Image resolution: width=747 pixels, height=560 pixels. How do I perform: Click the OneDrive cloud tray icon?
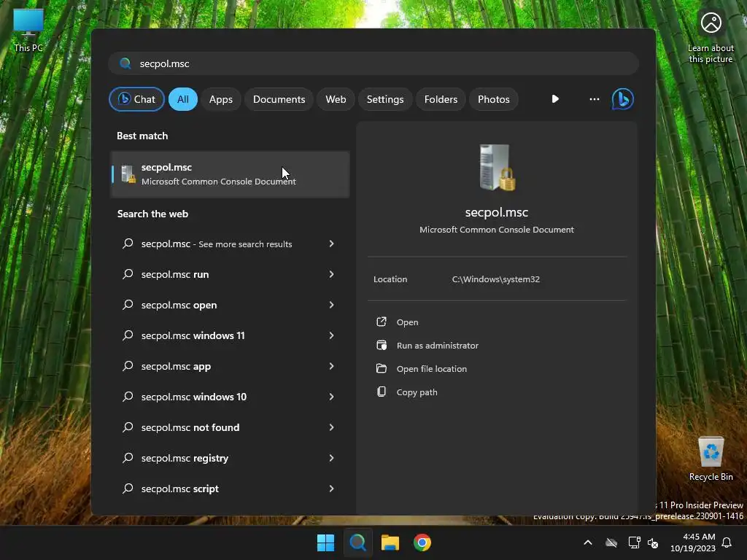coord(611,542)
